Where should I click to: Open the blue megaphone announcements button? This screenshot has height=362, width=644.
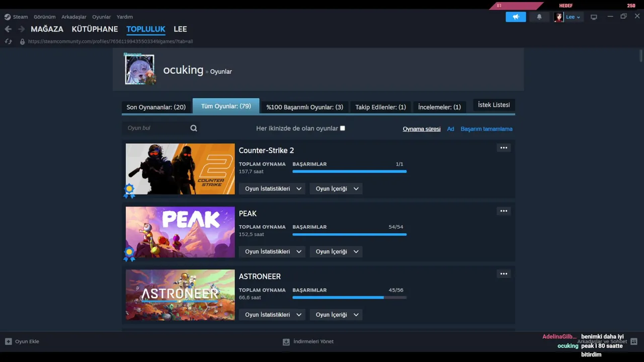(x=516, y=17)
